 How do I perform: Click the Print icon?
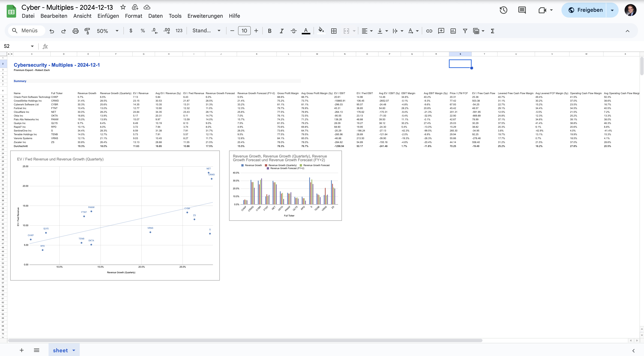coord(75,31)
